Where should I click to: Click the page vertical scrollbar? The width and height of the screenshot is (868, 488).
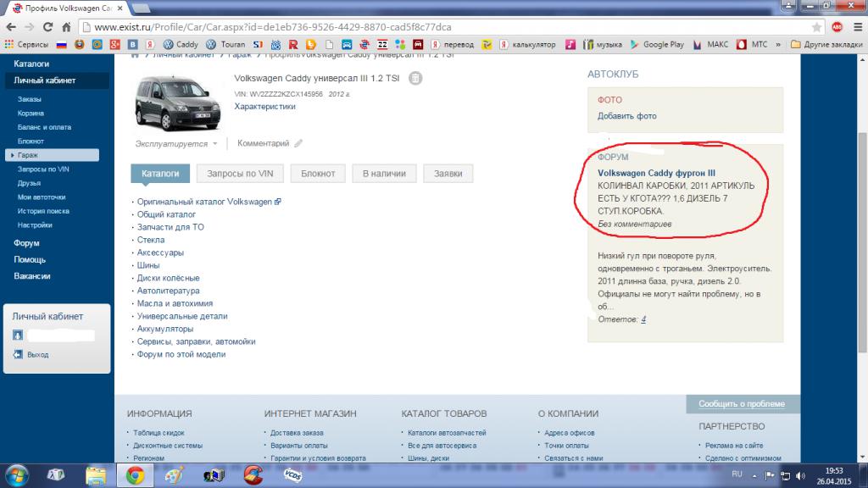pos(862,241)
